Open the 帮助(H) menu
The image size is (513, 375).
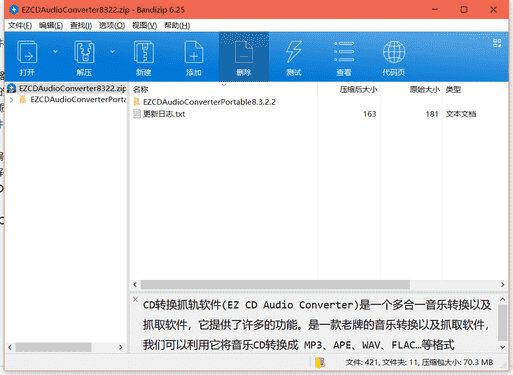pyautogui.click(x=177, y=26)
